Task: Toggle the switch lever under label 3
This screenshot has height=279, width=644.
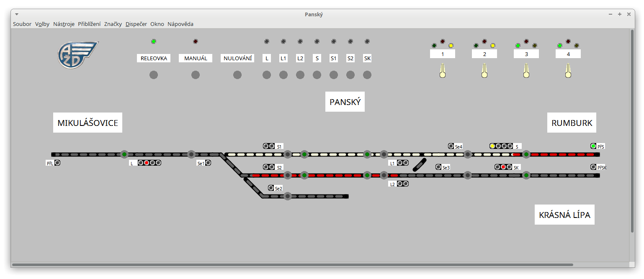Action: point(526,71)
